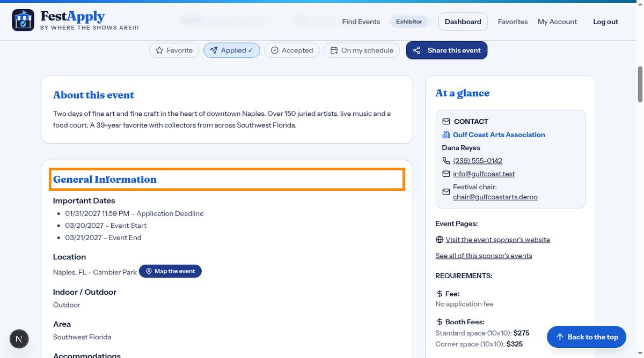
Task: Call the (239) 555-0142 phone link
Action: click(x=478, y=161)
